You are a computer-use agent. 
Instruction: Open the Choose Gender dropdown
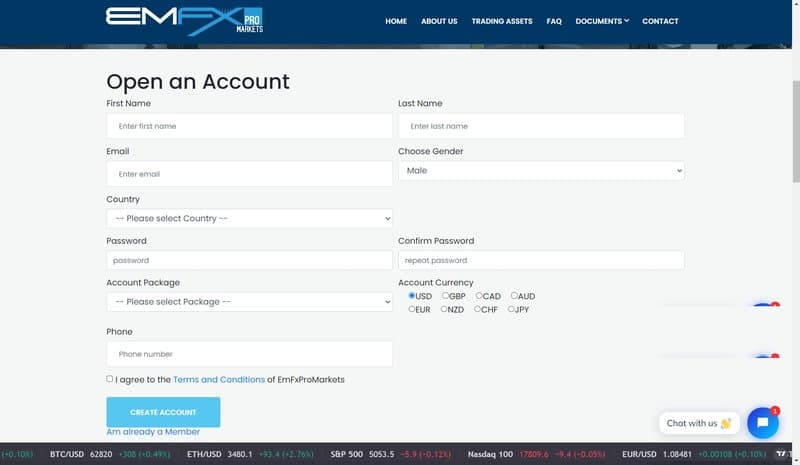point(541,171)
